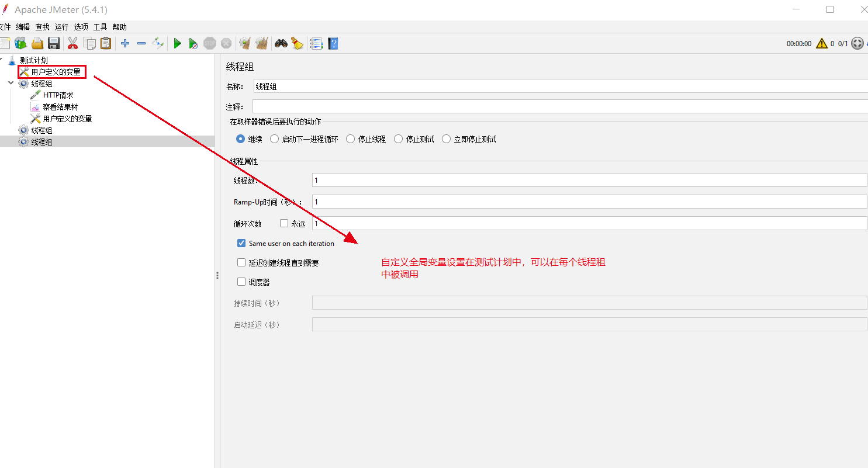The image size is (868, 468).
Task: Click Start no pauses icon
Action: [193, 43]
